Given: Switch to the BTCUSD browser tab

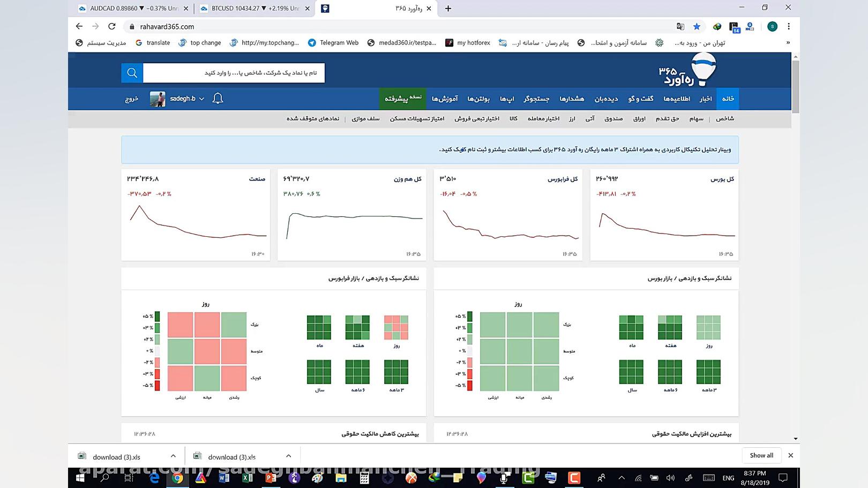Looking at the screenshot, I should (250, 8).
